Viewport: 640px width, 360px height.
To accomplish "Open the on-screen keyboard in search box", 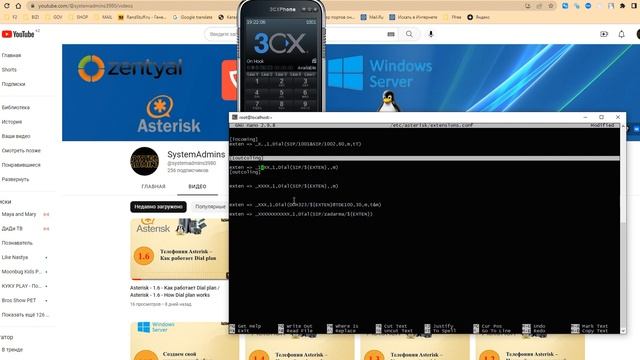I will 391,34.
